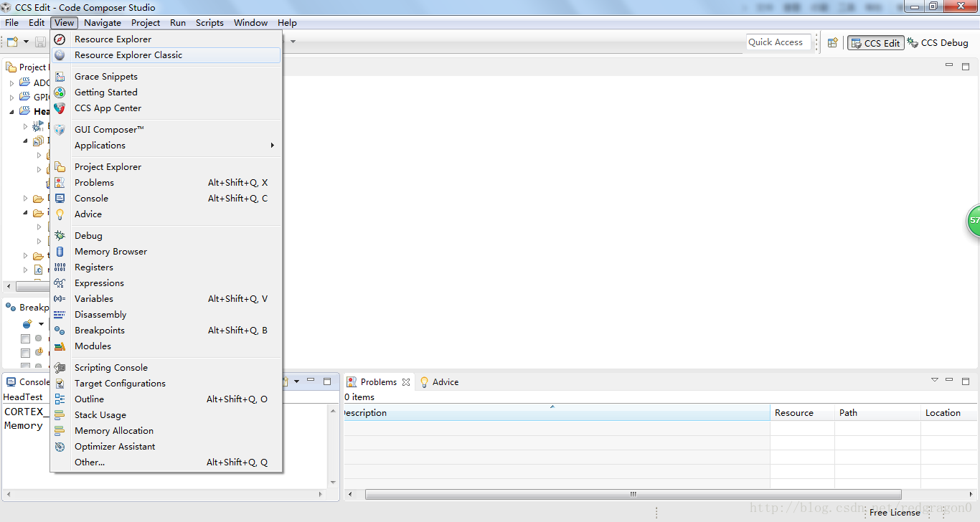
Task: Show Console view from View menu
Action: [166, 199]
